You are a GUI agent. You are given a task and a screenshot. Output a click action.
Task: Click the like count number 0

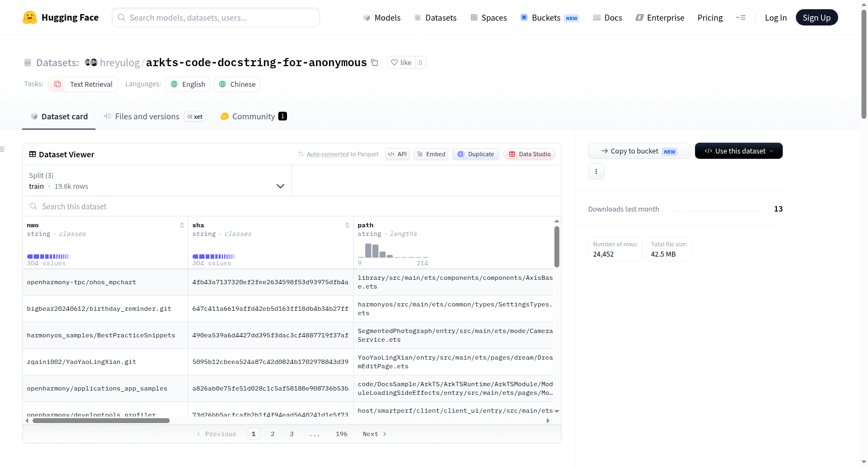(x=420, y=62)
